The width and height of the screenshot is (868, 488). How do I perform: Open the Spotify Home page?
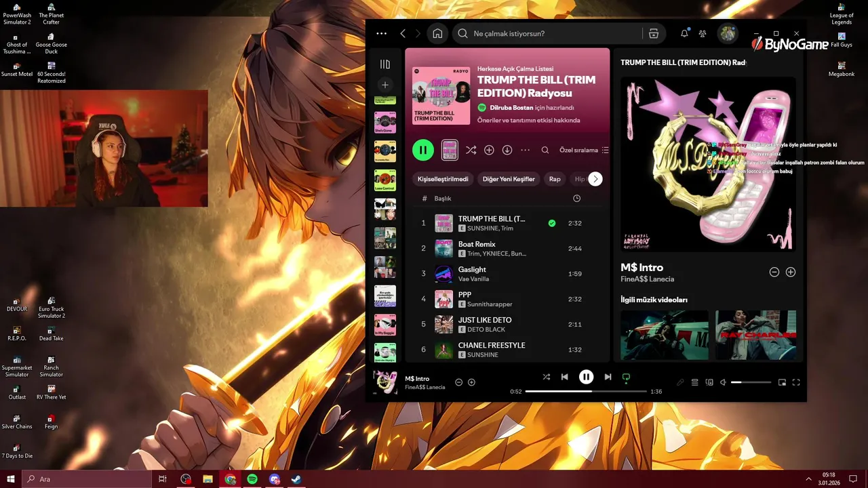[437, 33]
